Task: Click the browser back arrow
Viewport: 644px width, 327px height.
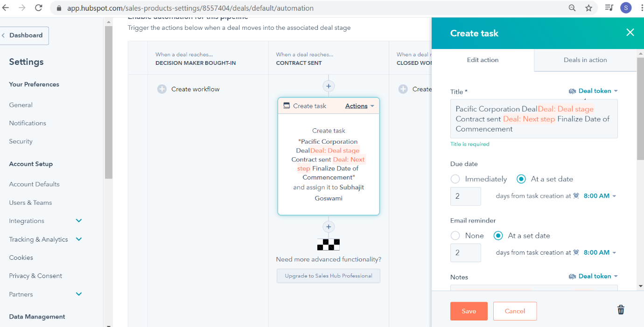Action: click(x=6, y=8)
